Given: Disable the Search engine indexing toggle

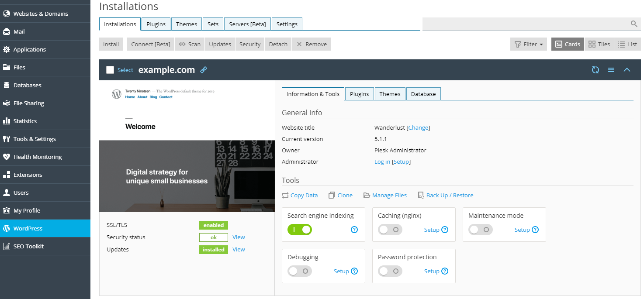Looking at the screenshot, I should pos(300,230).
